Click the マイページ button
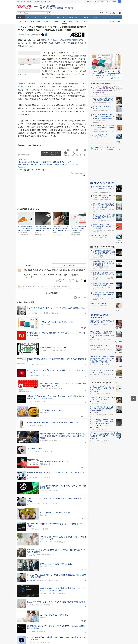The image size is (138, 644). point(103,13)
